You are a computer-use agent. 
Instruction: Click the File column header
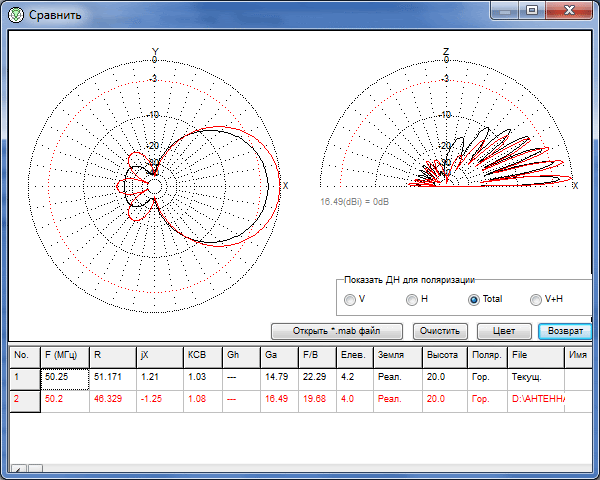tap(536, 357)
